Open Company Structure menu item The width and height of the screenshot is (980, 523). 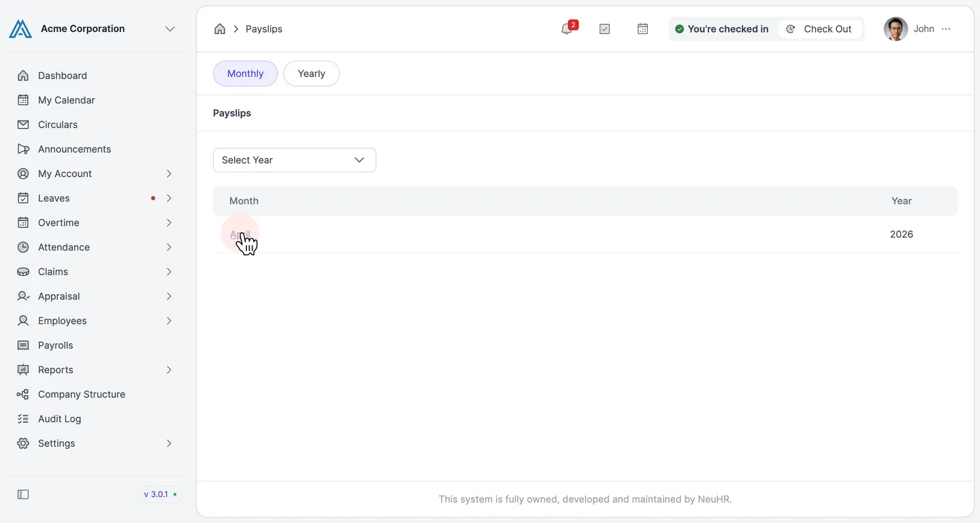[82, 394]
